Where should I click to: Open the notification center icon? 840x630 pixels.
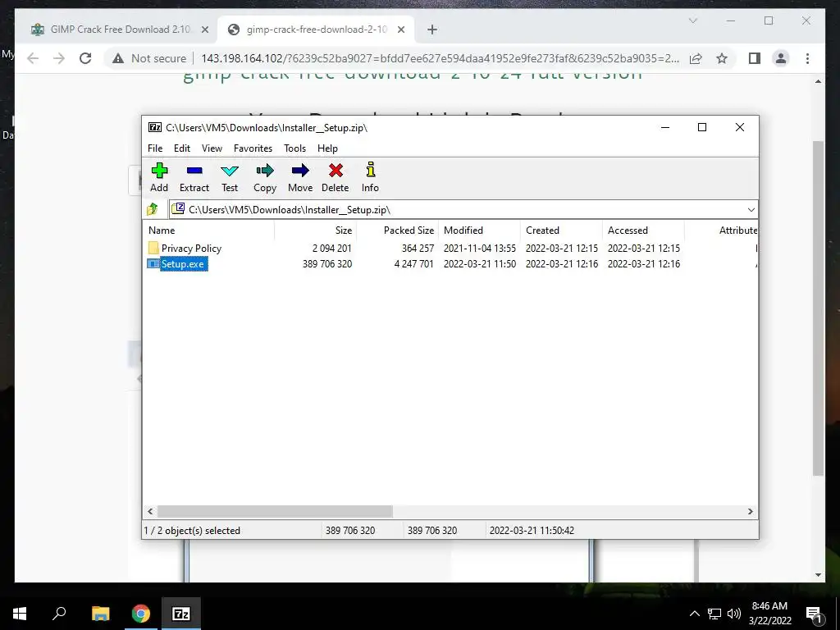click(815, 614)
